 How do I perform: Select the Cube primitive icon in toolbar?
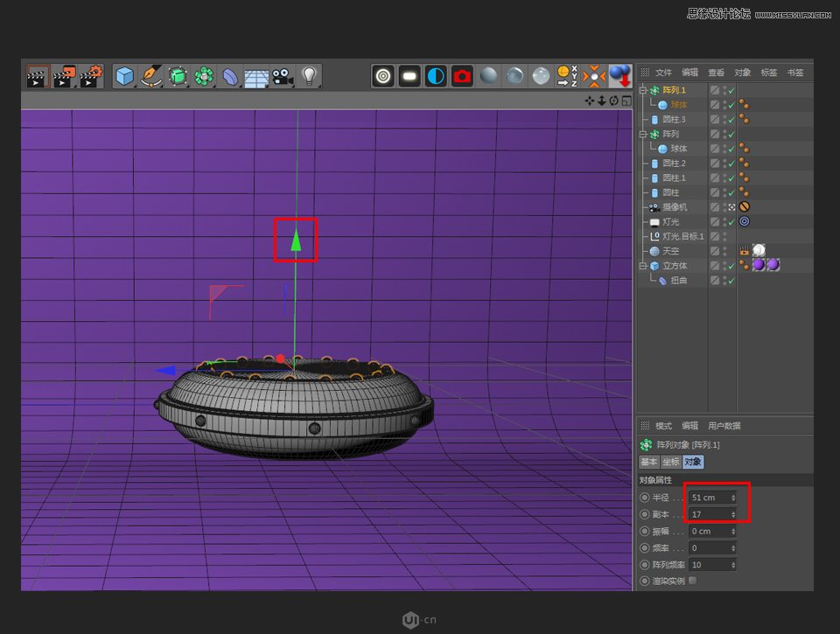click(x=123, y=76)
